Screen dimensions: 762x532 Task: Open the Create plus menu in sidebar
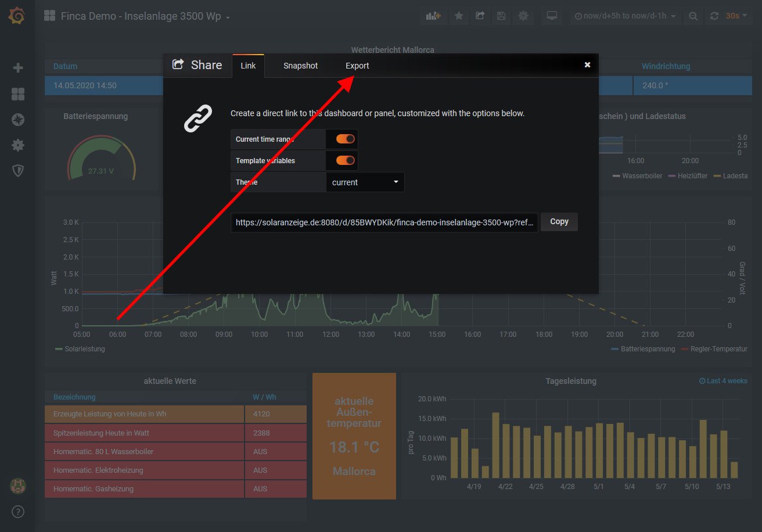click(x=18, y=68)
